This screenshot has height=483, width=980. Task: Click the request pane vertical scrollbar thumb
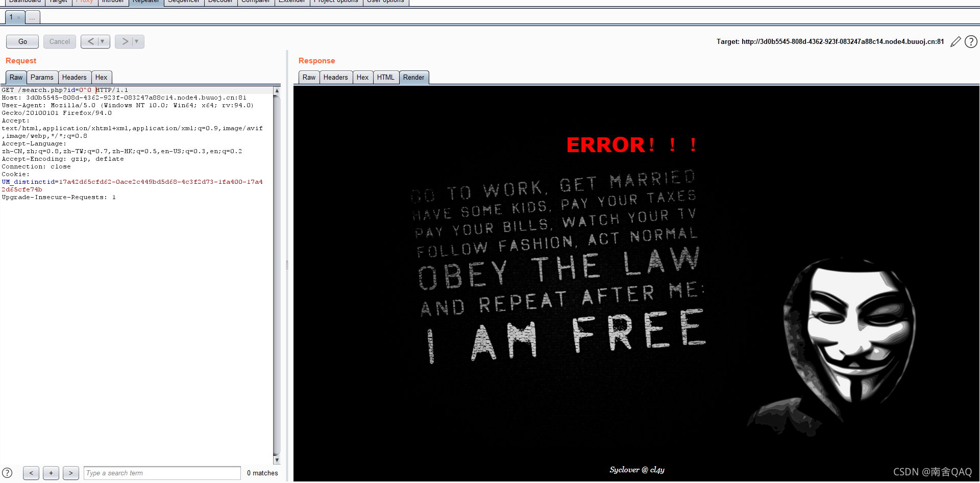(x=277, y=275)
